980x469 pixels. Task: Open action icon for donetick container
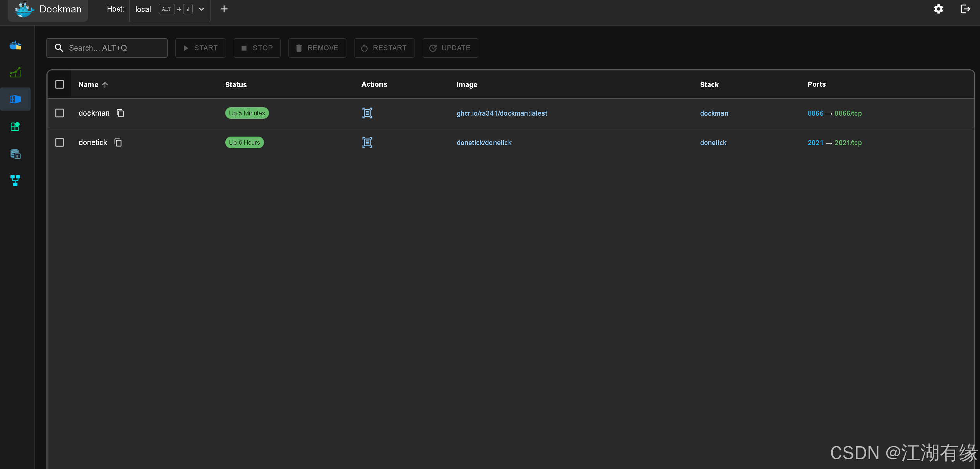[367, 142]
